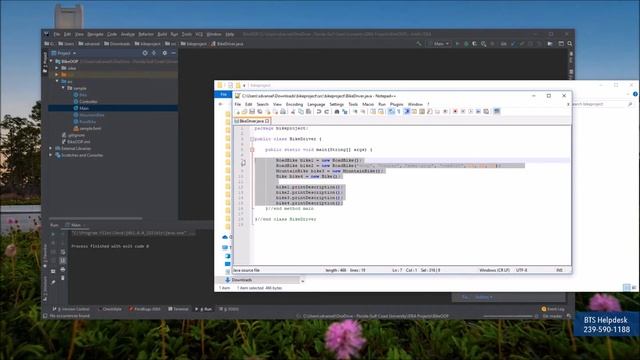The width and height of the screenshot is (640, 360).
Task: Click the Redo icon in Notepad++ toolbar
Action: (327, 111)
